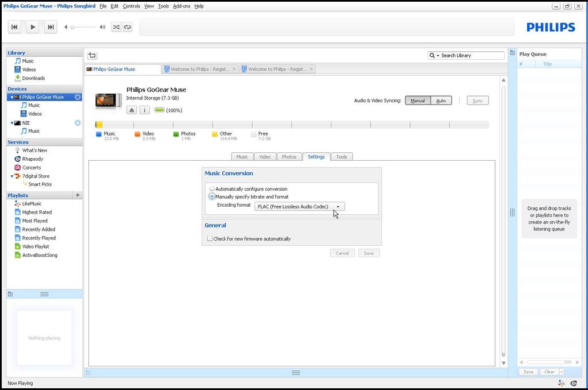Click the new tab icon above tabs
The image size is (588, 390).
coord(92,56)
